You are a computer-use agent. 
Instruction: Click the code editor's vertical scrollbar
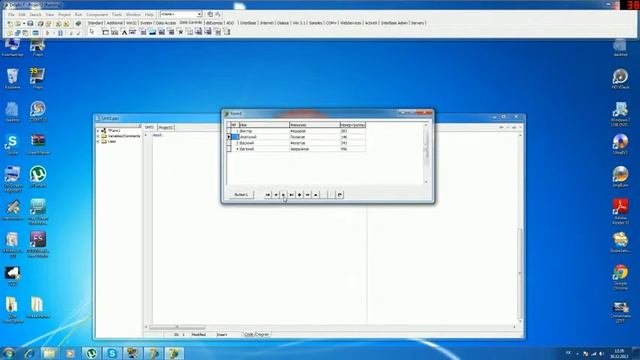point(520,227)
